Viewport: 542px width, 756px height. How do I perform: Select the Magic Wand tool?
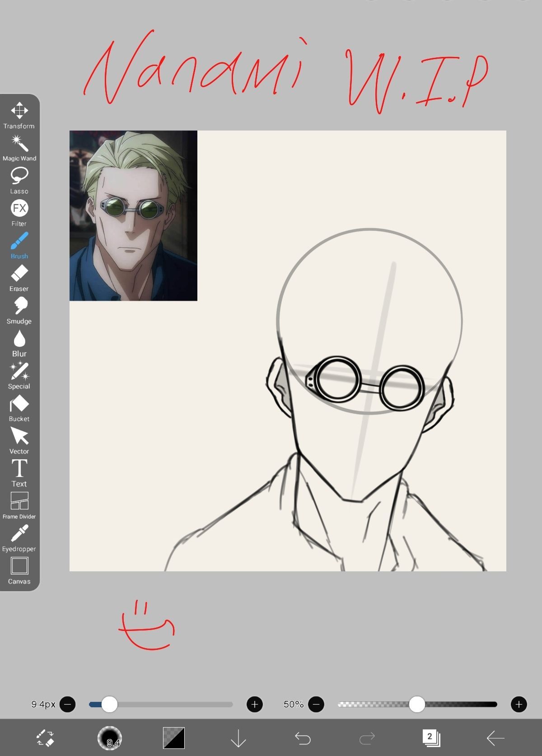pyautogui.click(x=19, y=148)
